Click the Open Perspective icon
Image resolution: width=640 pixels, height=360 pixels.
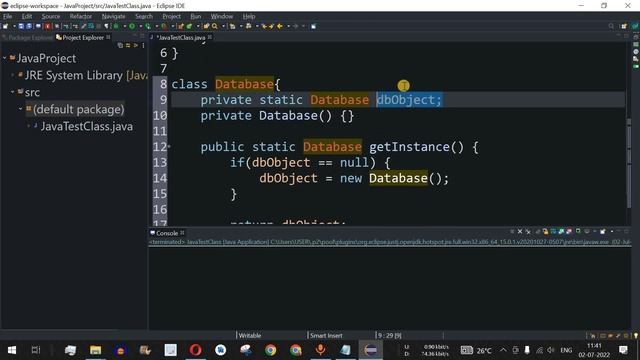(624, 26)
